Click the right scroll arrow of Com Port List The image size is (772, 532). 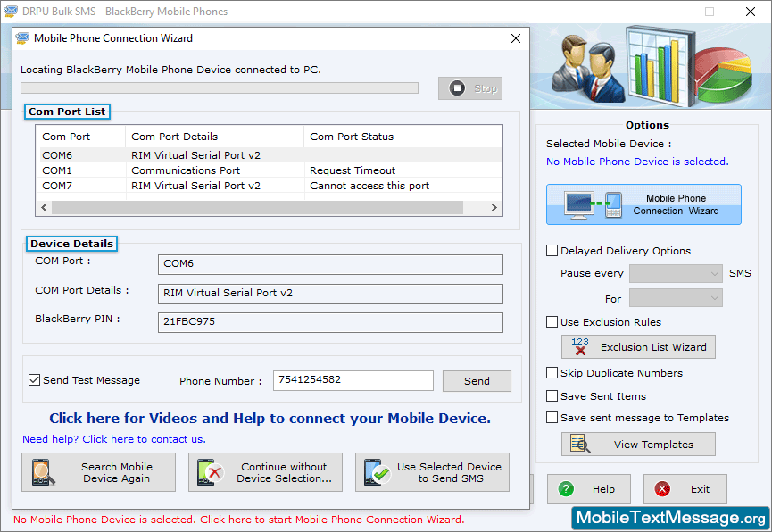point(494,207)
